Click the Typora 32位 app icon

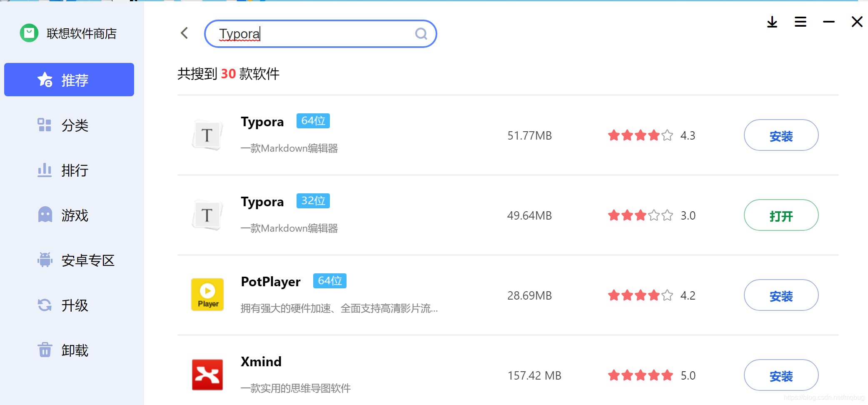point(207,215)
